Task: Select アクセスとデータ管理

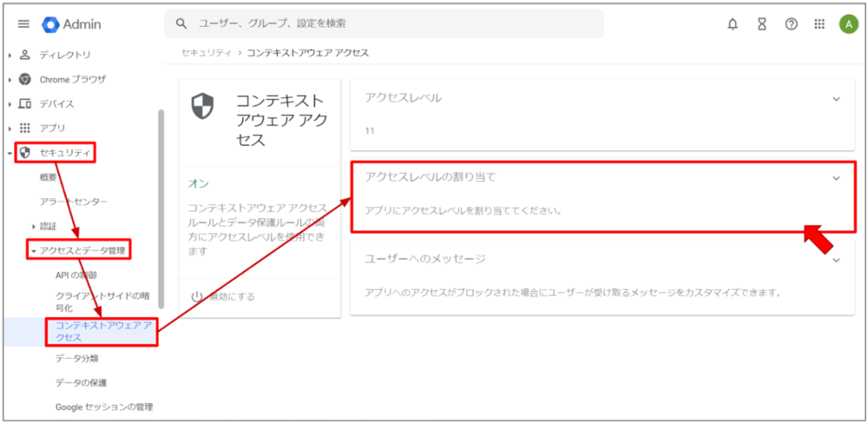Action: 82,251
